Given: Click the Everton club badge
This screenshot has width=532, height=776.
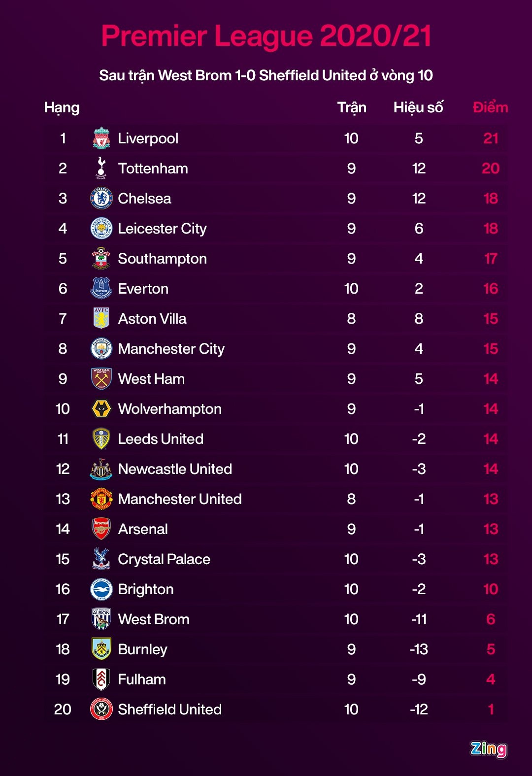Looking at the screenshot, I should click(x=101, y=289).
